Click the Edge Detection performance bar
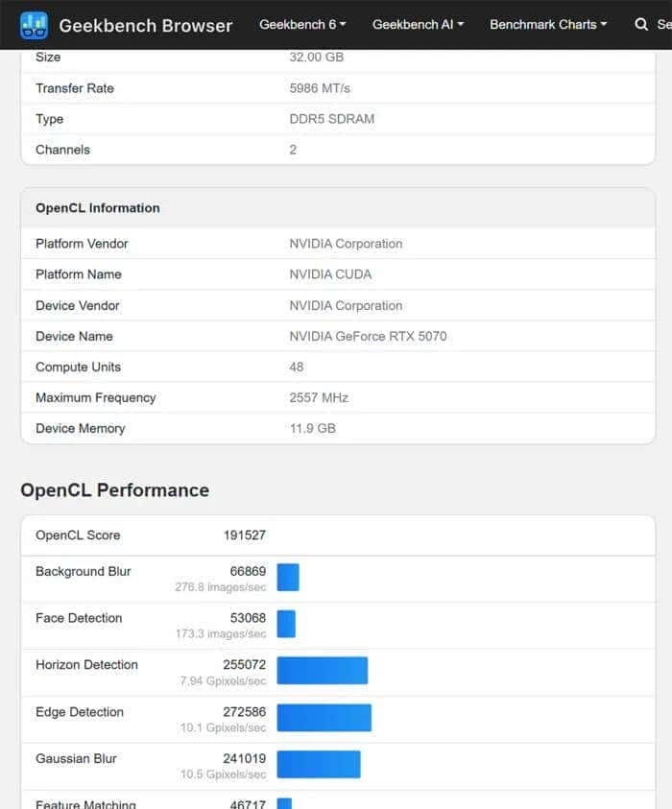672x809 pixels. pyautogui.click(x=324, y=718)
